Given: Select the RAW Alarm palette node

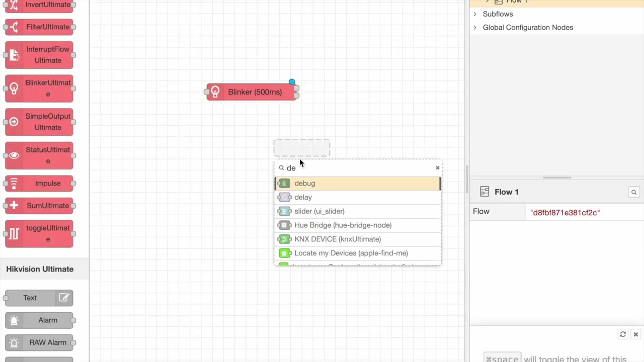Looking at the screenshot, I should [39, 342].
